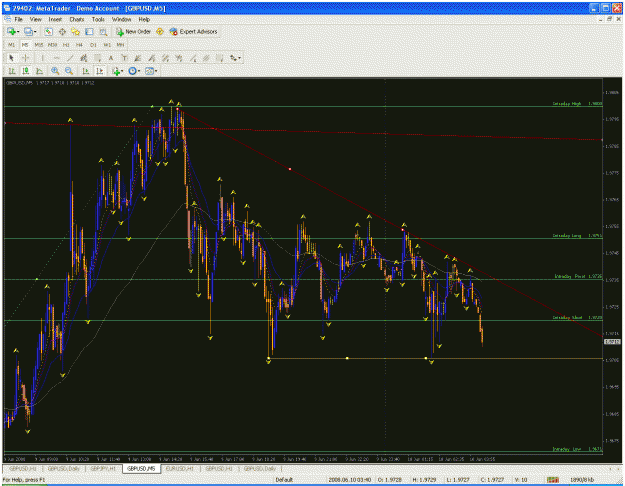This screenshot has height=486, width=625.
Task: Select the horizontal line drawing tool
Action: click(56, 58)
